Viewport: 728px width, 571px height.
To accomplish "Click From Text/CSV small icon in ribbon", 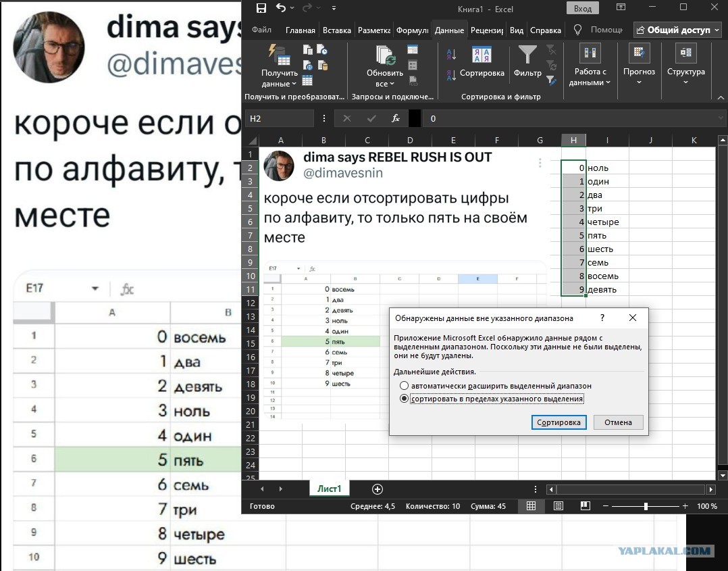I will coord(308,49).
